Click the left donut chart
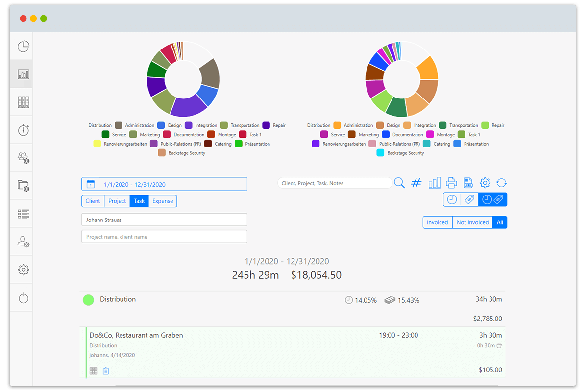This screenshot has width=588, height=392. (183, 78)
